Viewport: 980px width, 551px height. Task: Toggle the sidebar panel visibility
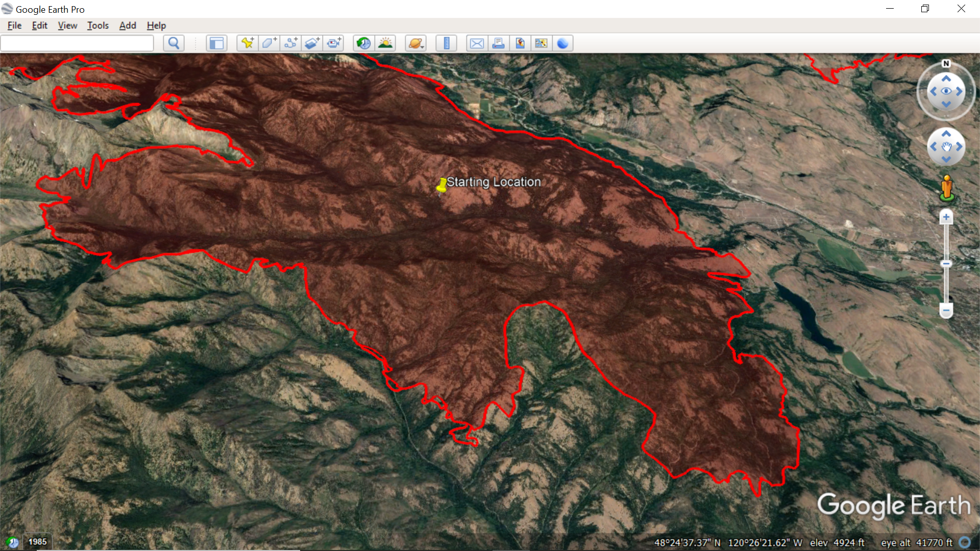(x=216, y=43)
